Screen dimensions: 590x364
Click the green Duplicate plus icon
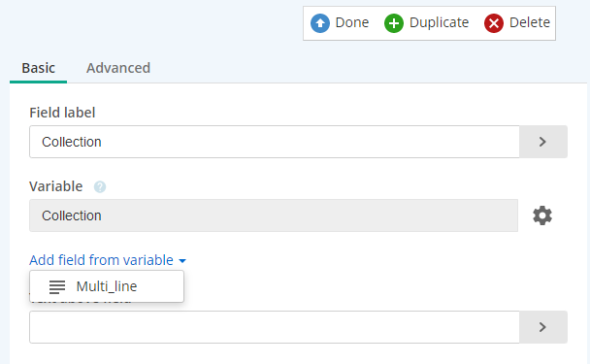394,23
